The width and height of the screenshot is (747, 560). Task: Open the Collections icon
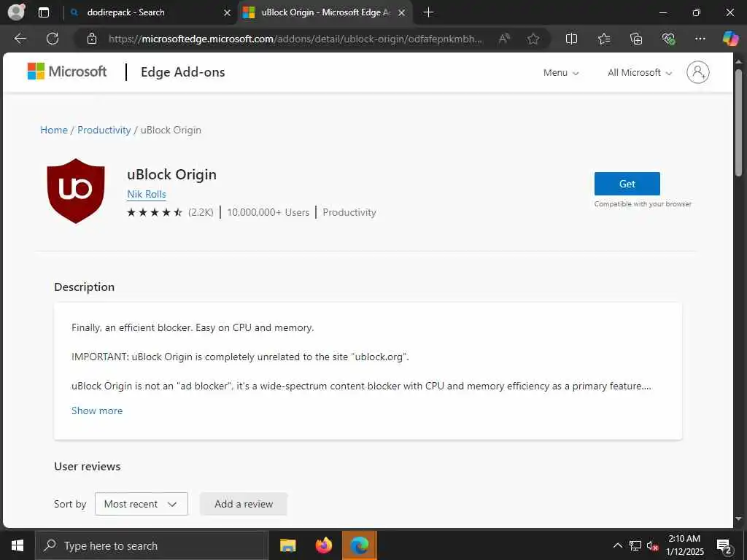click(636, 39)
